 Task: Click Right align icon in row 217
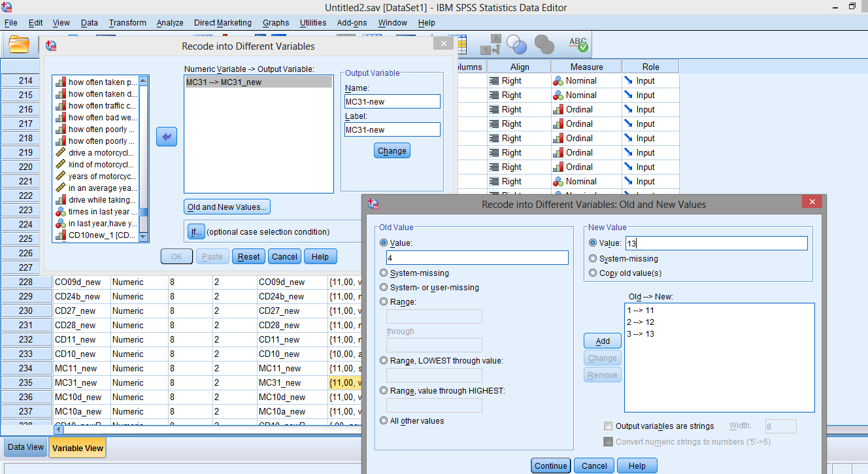494,124
